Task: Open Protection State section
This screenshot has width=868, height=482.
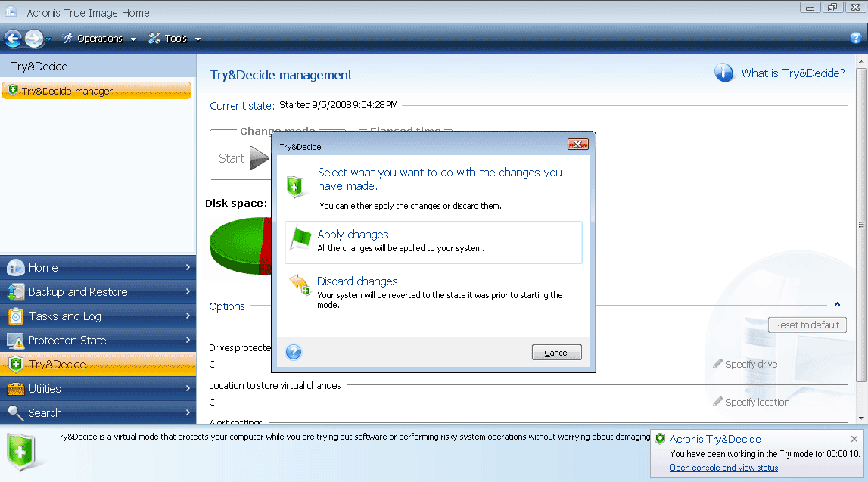Action: [98, 341]
